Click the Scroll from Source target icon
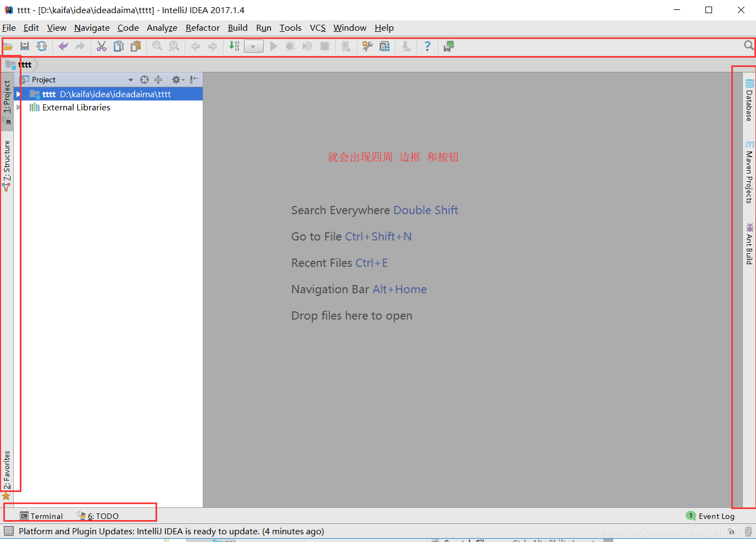 pyautogui.click(x=144, y=80)
